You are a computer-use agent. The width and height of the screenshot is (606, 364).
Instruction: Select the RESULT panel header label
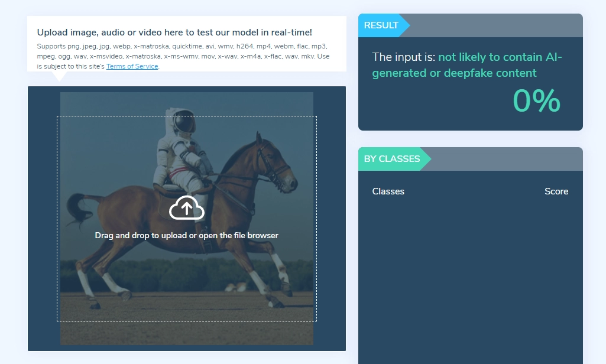[x=381, y=25]
